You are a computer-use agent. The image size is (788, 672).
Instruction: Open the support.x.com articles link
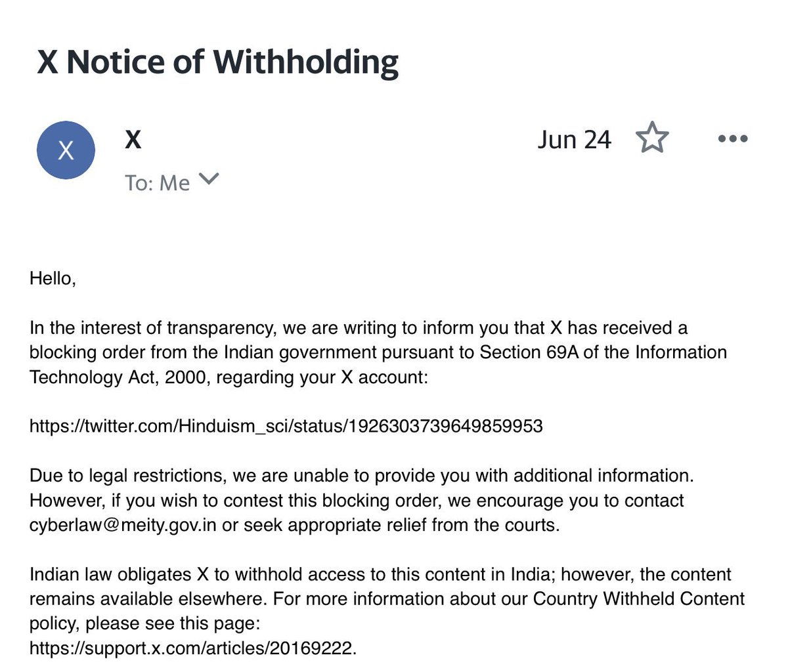tap(191, 649)
